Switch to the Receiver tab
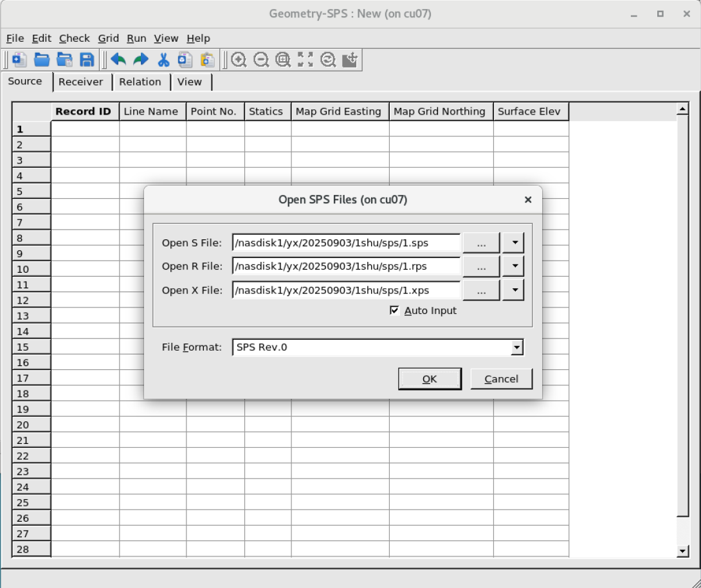The image size is (701, 588). click(80, 82)
